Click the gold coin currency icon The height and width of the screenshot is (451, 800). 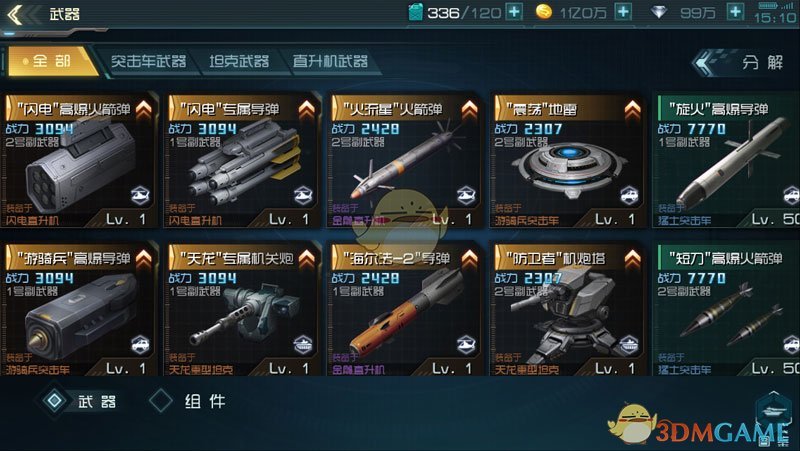[543, 12]
